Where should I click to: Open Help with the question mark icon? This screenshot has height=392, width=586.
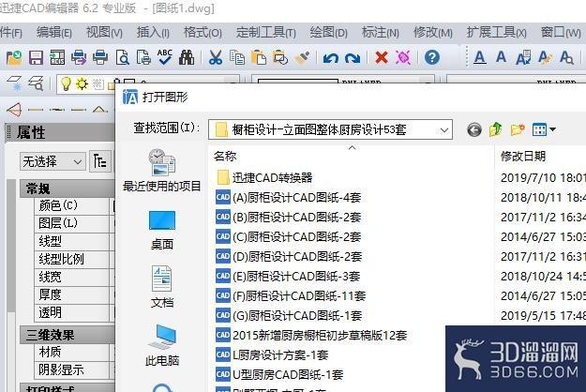[432, 57]
